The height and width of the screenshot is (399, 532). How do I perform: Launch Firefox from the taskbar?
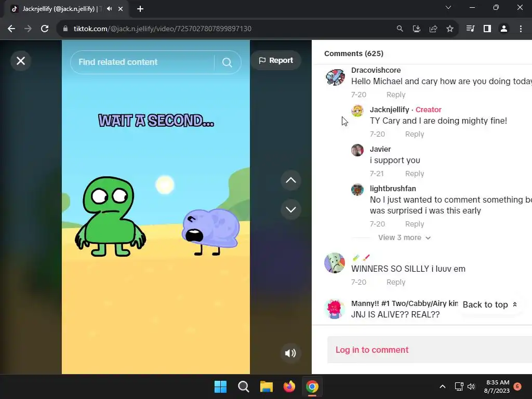point(289,387)
